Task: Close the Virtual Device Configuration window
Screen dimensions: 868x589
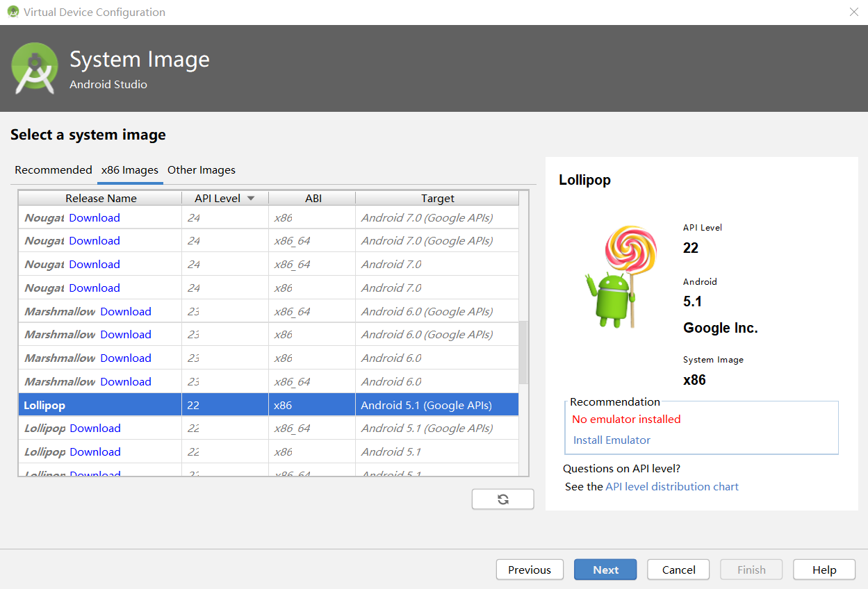Action: (853, 12)
